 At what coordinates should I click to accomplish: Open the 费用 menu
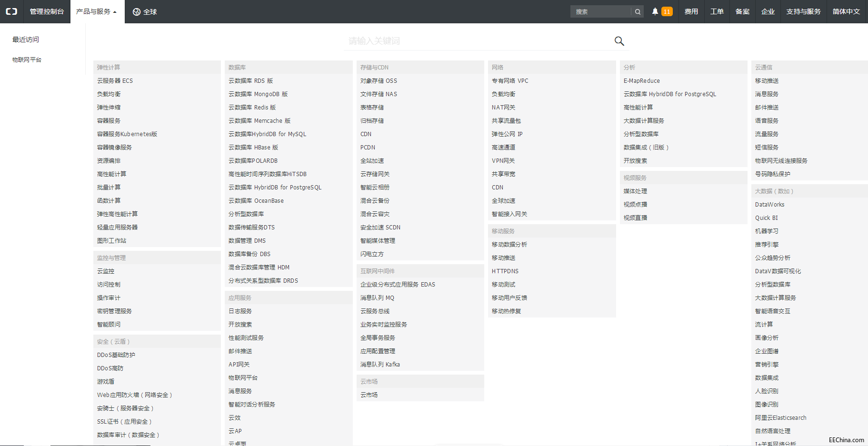point(691,11)
